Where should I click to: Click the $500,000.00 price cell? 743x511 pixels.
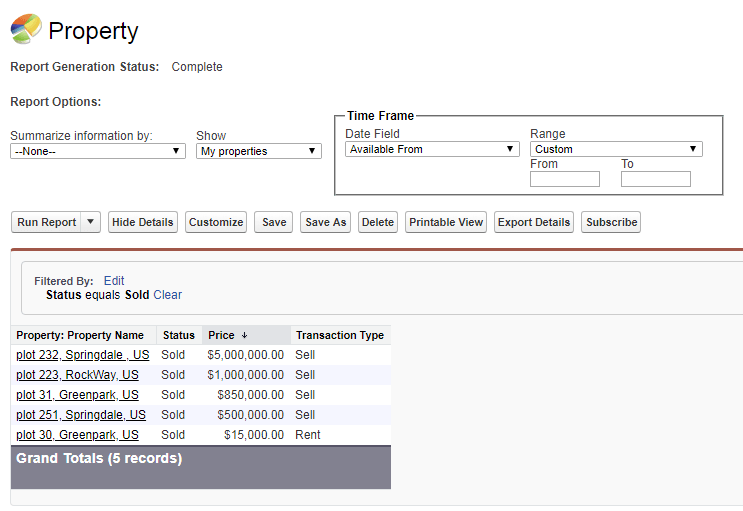coord(250,415)
